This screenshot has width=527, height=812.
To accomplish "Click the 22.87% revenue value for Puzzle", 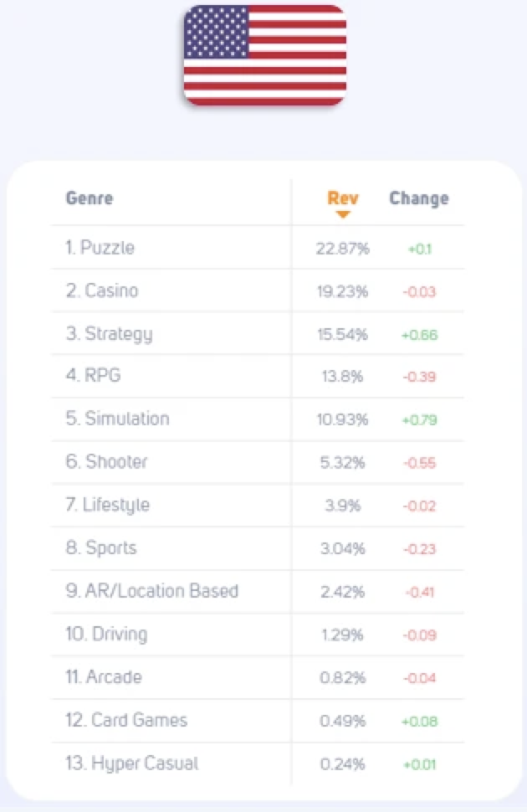I will 343,249.
